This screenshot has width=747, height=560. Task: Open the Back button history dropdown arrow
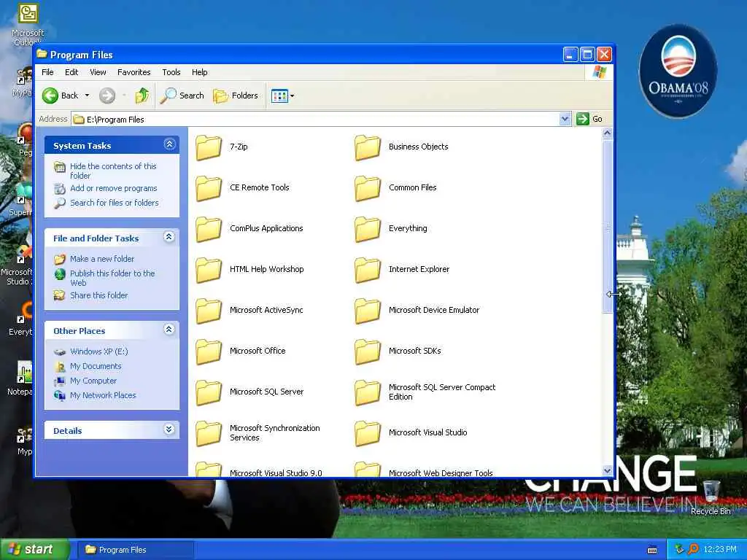(88, 96)
